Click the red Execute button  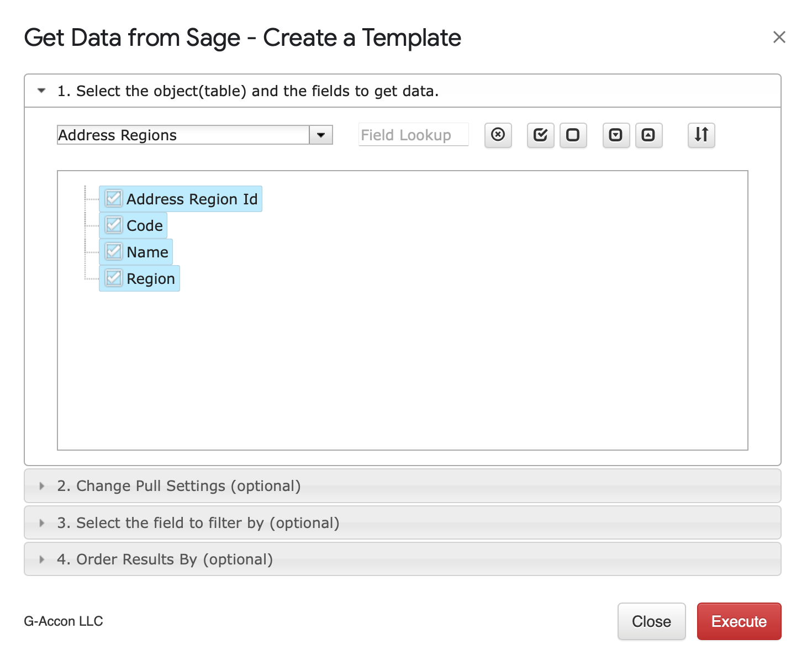[x=739, y=621]
